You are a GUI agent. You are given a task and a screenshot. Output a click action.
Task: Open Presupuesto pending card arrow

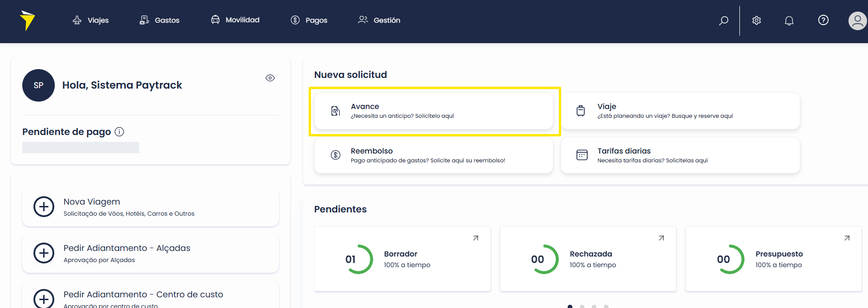(x=847, y=238)
